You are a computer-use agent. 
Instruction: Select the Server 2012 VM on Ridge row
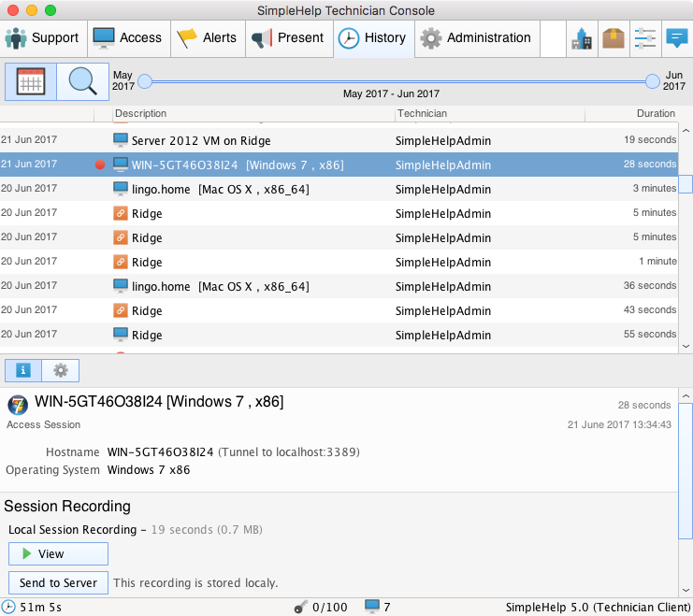339,140
